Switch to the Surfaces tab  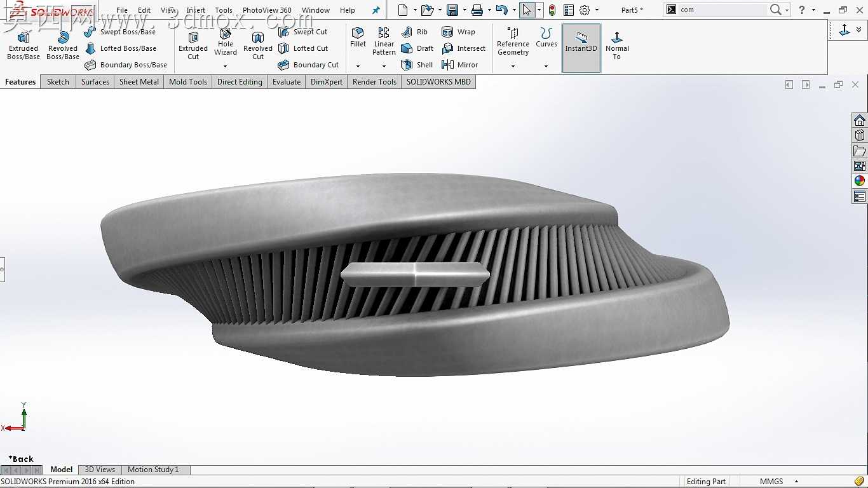95,82
